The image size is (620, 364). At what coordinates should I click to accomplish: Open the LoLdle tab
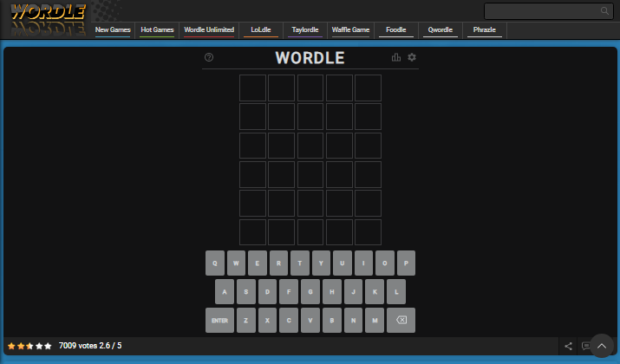(x=261, y=30)
